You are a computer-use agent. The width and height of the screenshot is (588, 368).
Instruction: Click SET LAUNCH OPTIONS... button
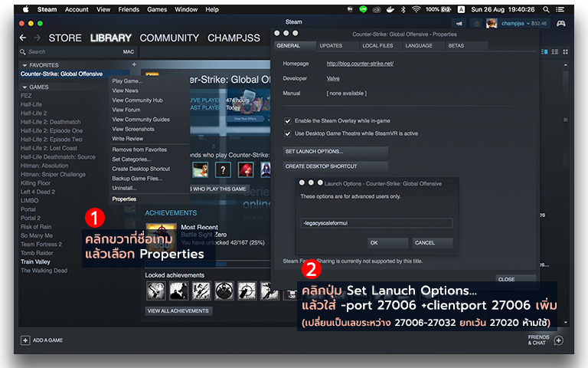coord(335,151)
